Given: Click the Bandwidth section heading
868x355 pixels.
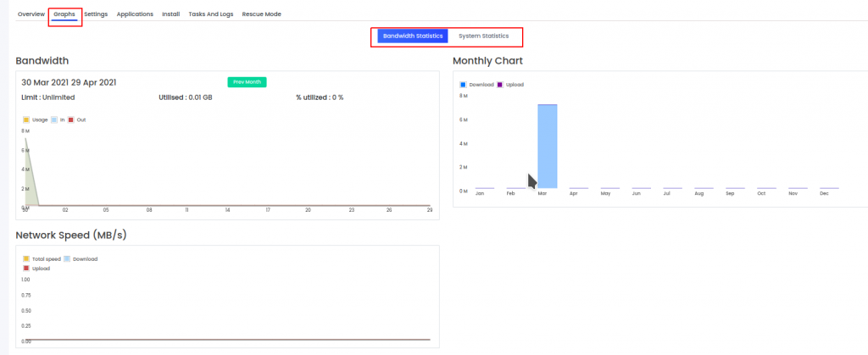Looking at the screenshot, I should tap(42, 61).
